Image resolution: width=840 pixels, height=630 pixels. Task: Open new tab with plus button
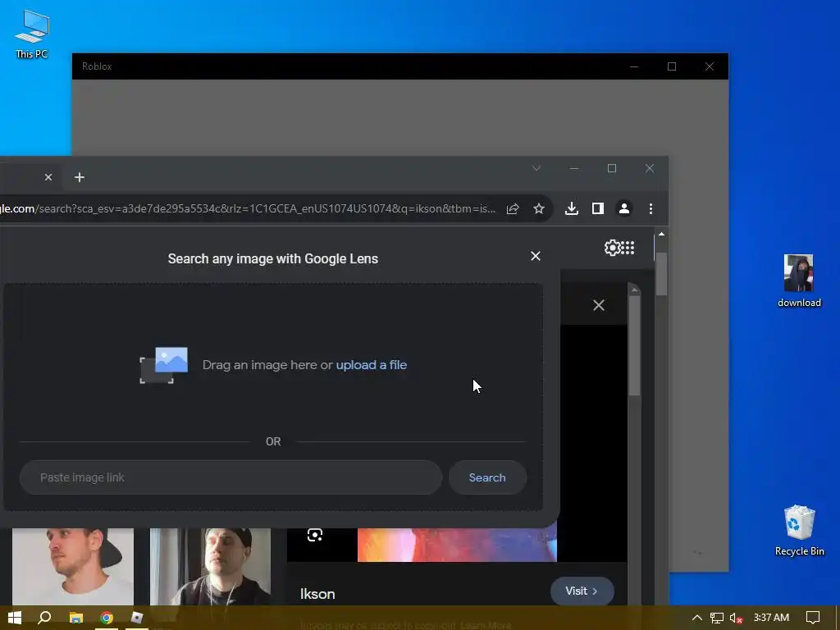click(80, 177)
